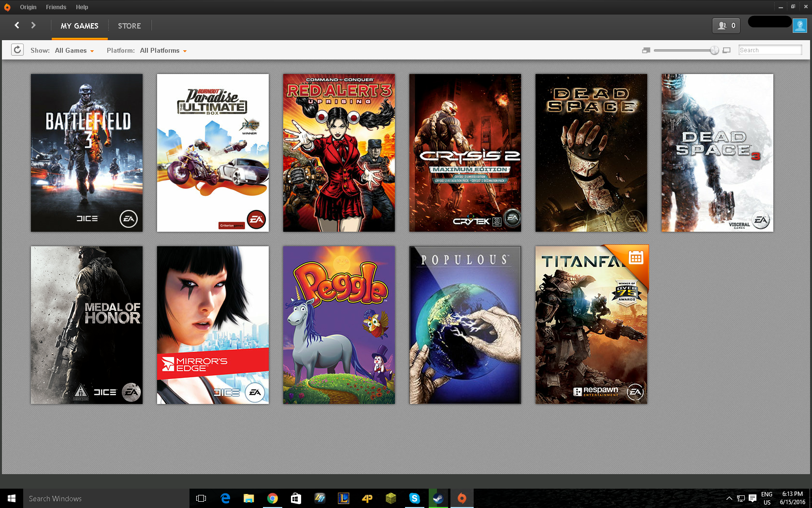Screen dimensions: 812x508
Task: Expand the All Platforms filter dropdown
Action: click(x=163, y=50)
